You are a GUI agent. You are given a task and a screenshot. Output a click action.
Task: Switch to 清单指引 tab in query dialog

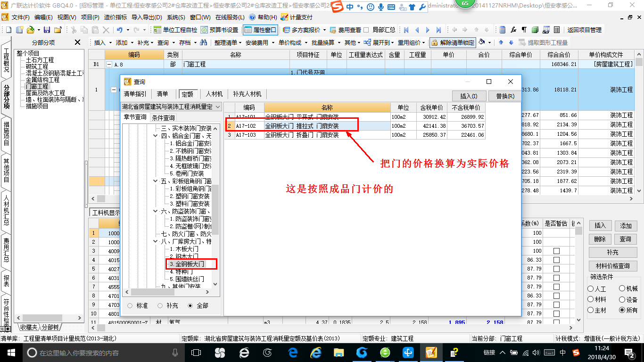pyautogui.click(x=135, y=94)
